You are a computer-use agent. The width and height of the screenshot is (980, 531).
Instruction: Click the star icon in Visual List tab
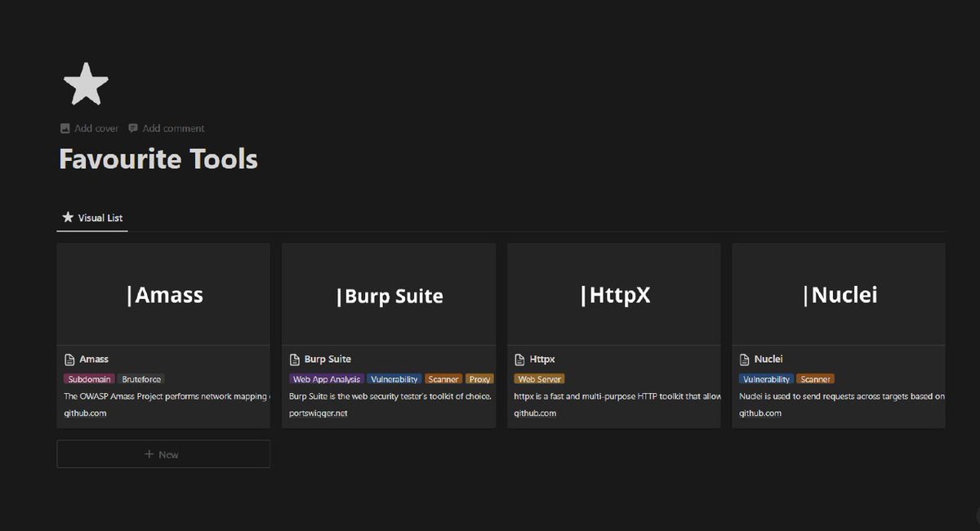(x=68, y=217)
